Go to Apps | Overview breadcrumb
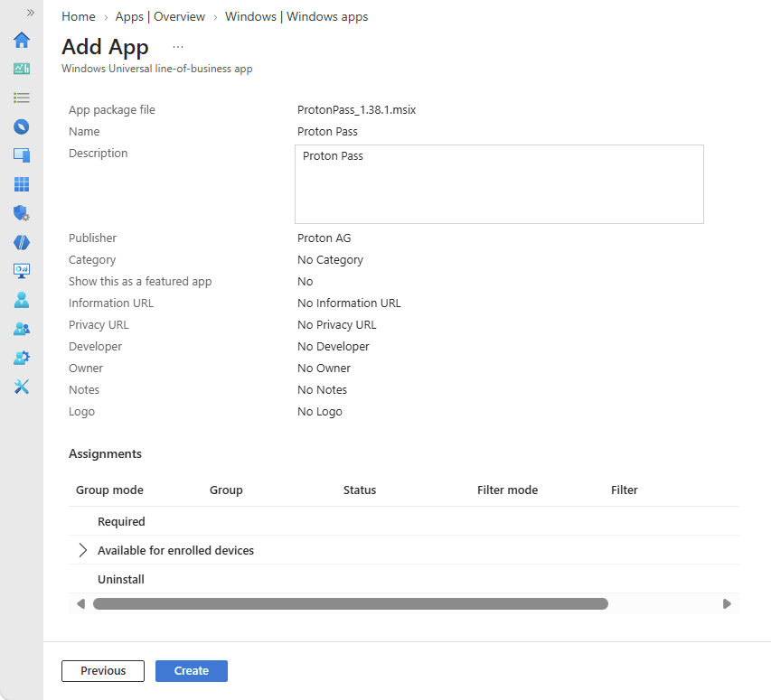 click(160, 16)
